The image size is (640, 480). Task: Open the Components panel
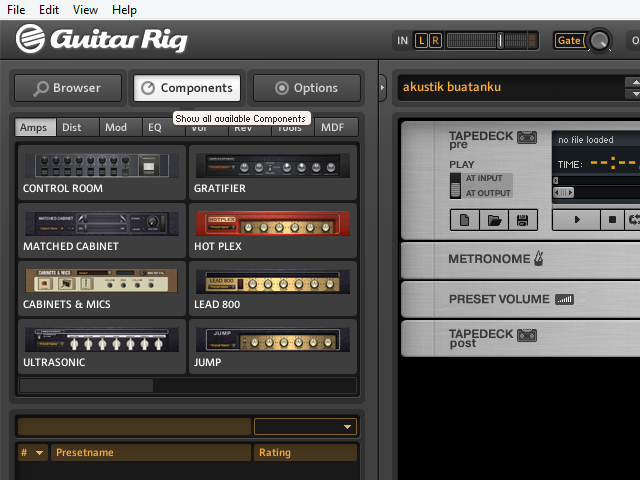coord(187,88)
